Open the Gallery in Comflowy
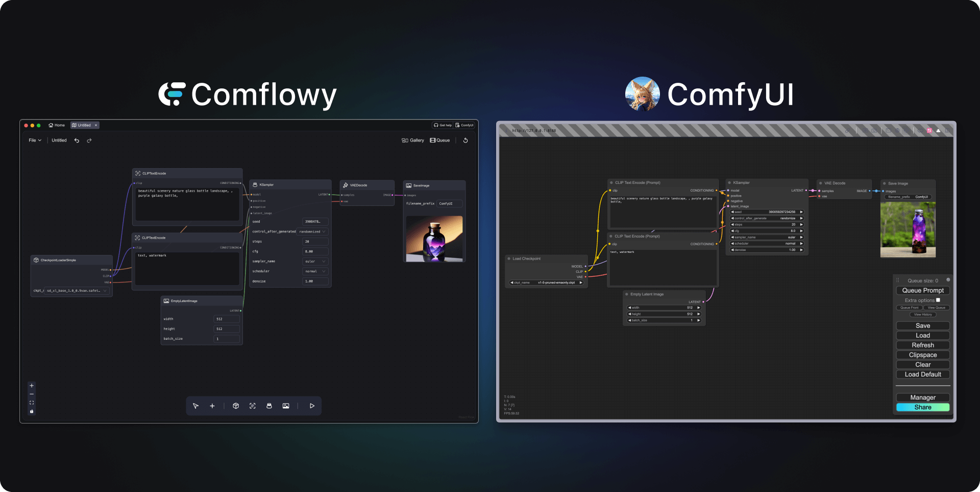Image resolution: width=980 pixels, height=492 pixels. point(413,140)
